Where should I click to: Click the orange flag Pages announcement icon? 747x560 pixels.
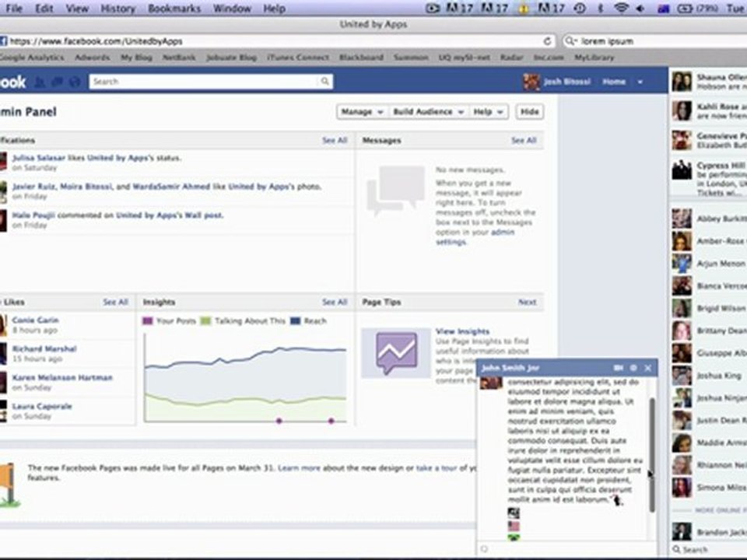coord(9,485)
